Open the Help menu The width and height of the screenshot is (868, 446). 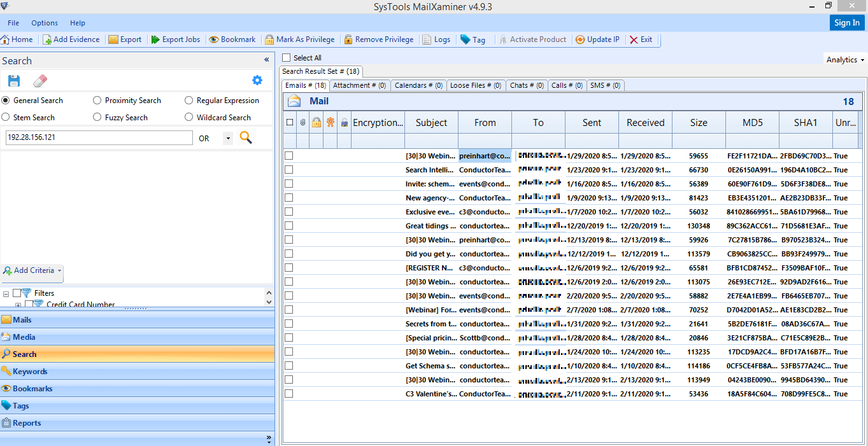[x=78, y=23]
